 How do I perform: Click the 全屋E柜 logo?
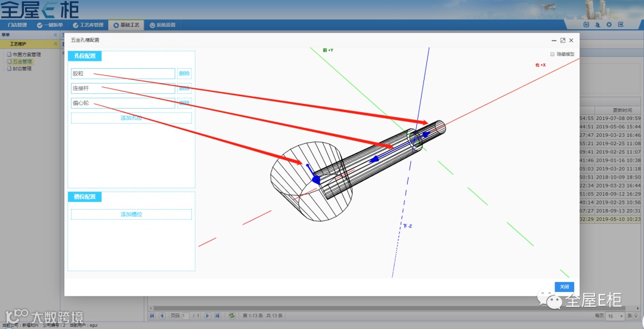tap(39, 10)
